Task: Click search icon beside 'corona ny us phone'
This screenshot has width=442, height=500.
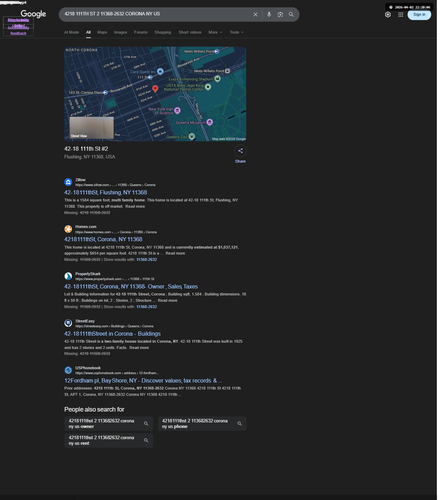Action: pyautogui.click(x=239, y=423)
